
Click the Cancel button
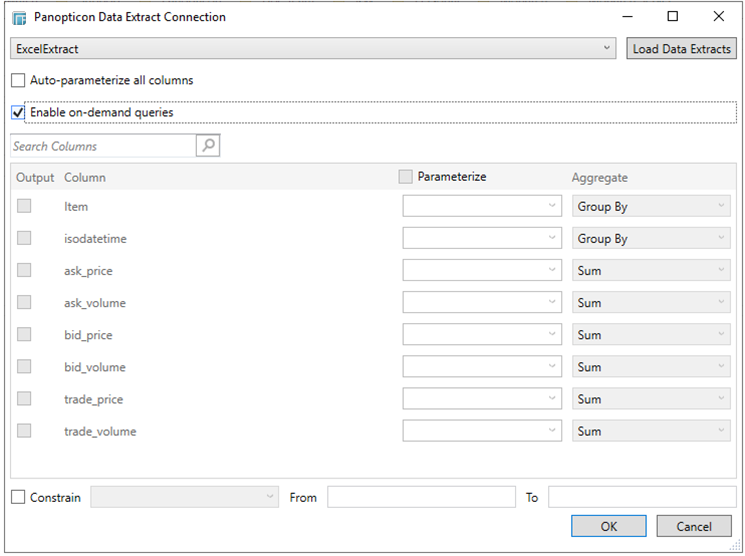point(693,526)
